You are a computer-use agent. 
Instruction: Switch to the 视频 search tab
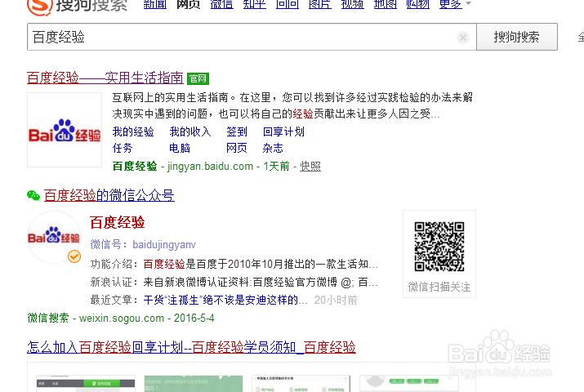tap(353, 4)
